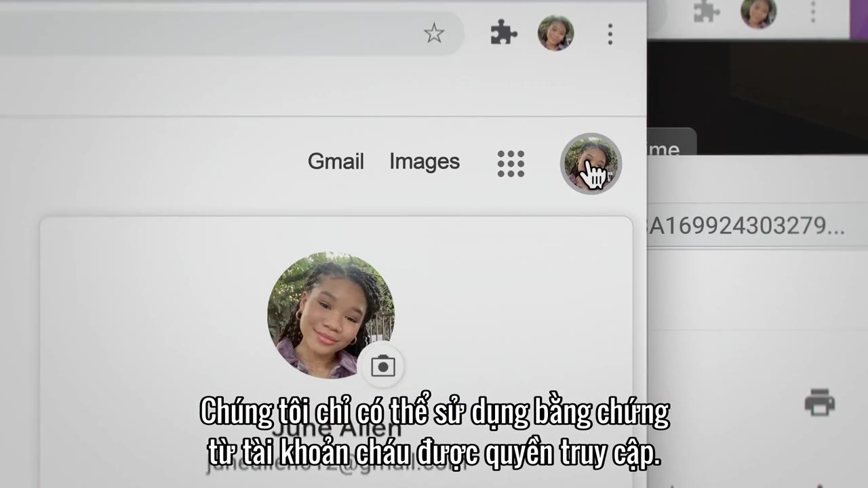This screenshot has width=868, height=488.
Task: Click profile avatar in the back window
Action: 758,12
